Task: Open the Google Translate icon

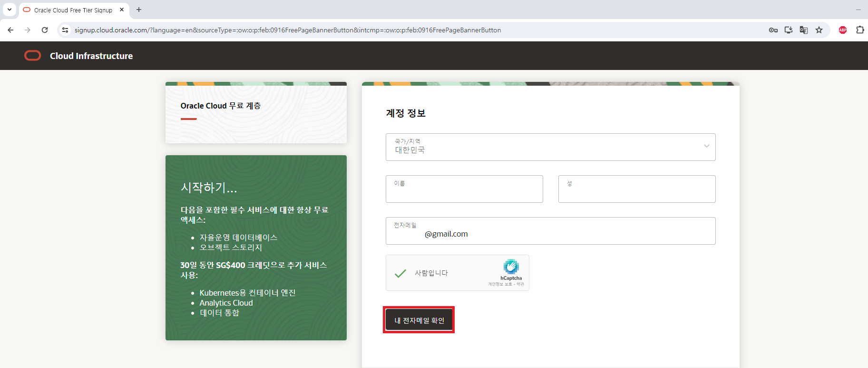Action: click(804, 30)
